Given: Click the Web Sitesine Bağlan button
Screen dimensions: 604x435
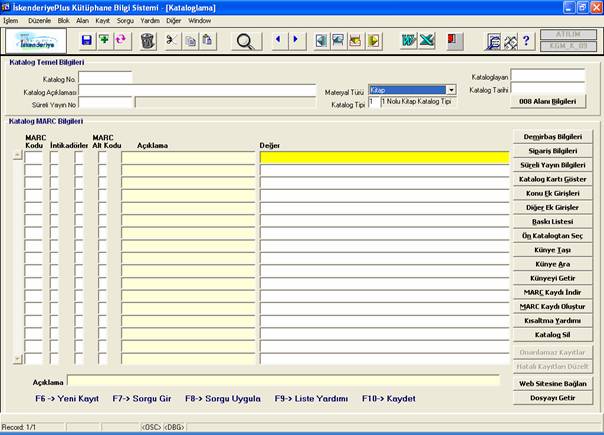Looking at the screenshot, I should pos(553,384).
